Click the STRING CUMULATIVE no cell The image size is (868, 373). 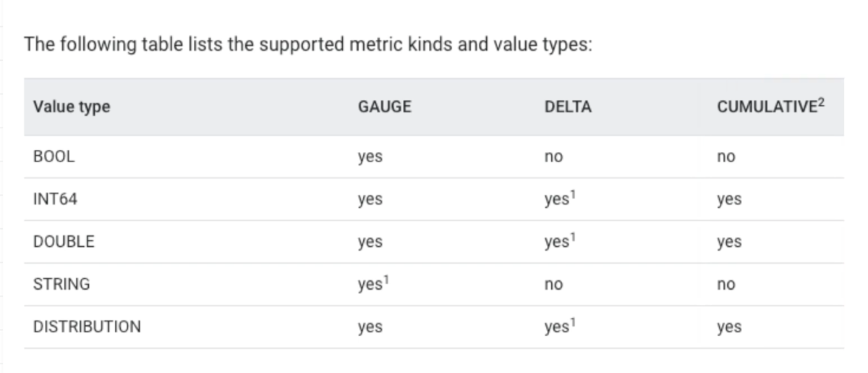point(726,284)
